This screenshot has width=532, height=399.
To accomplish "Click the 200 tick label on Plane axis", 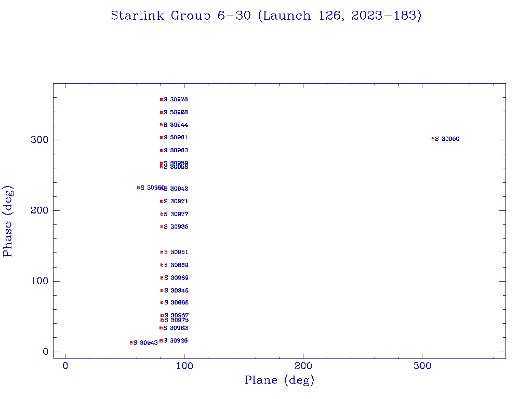I will coord(303,366).
